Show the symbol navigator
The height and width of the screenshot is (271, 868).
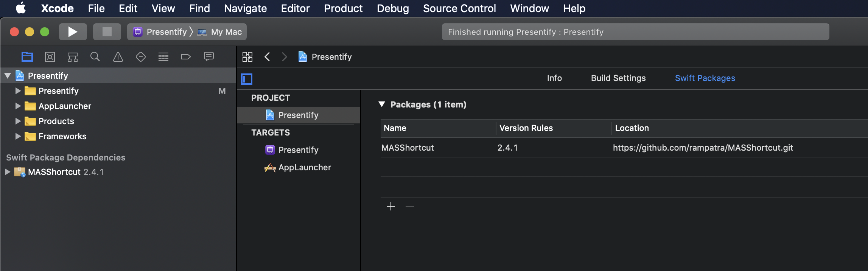[x=73, y=57]
